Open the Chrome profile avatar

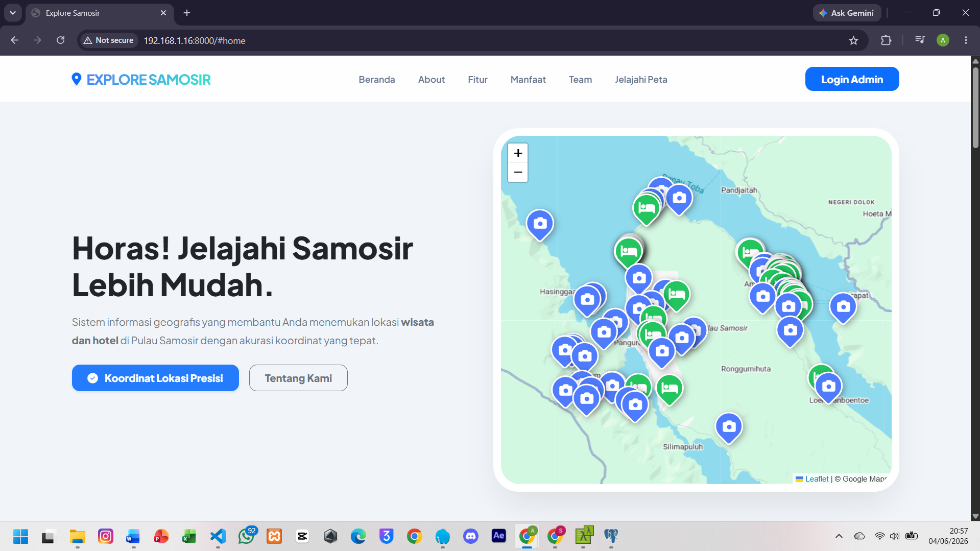943,40
